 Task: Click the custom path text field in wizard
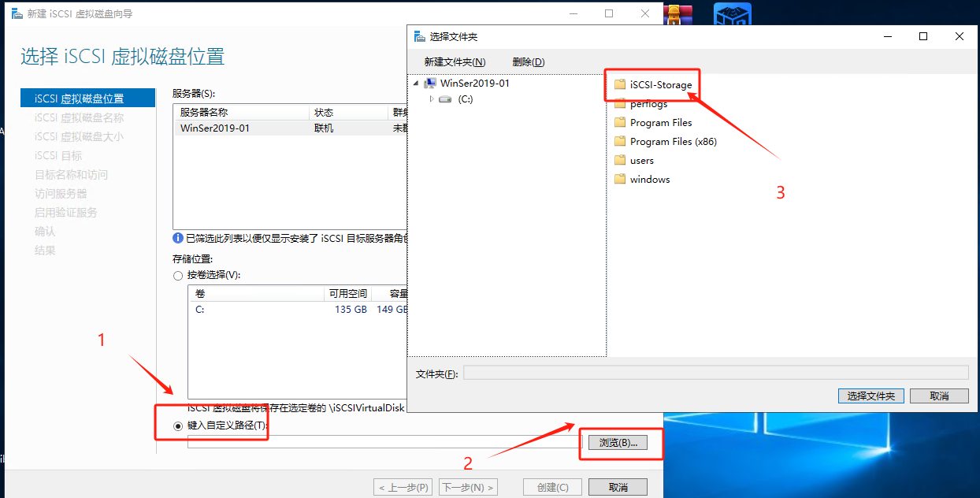coord(384,442)
